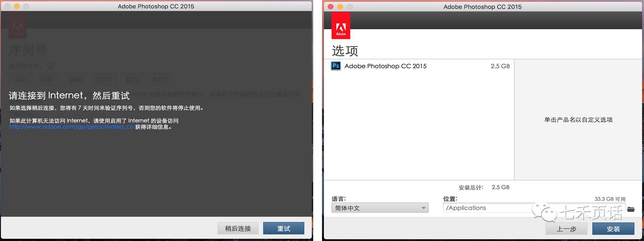Image resolution: width=644 pixels, height=241 pixels.
Task: Click the Connect Later (稍后连接) button
Action: point(238,228)
